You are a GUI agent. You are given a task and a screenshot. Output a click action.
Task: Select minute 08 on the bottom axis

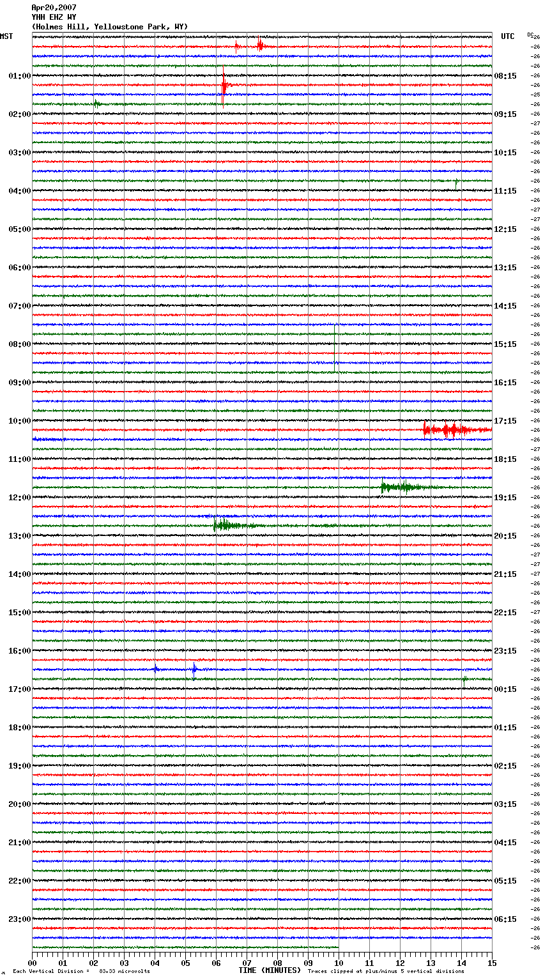click(277, 963)
